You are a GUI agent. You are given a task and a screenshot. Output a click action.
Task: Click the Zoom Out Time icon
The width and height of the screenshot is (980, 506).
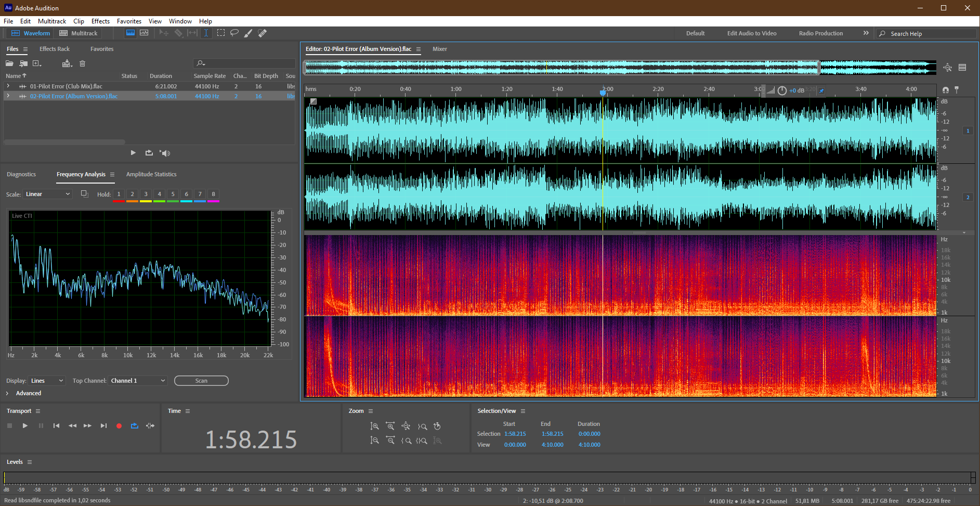(390, 440)
